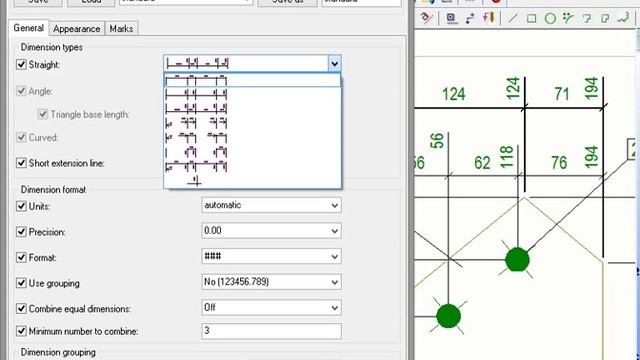Switch to the Appearance tab
Viewport: 640px width, 360px height.
pos(77,29)
